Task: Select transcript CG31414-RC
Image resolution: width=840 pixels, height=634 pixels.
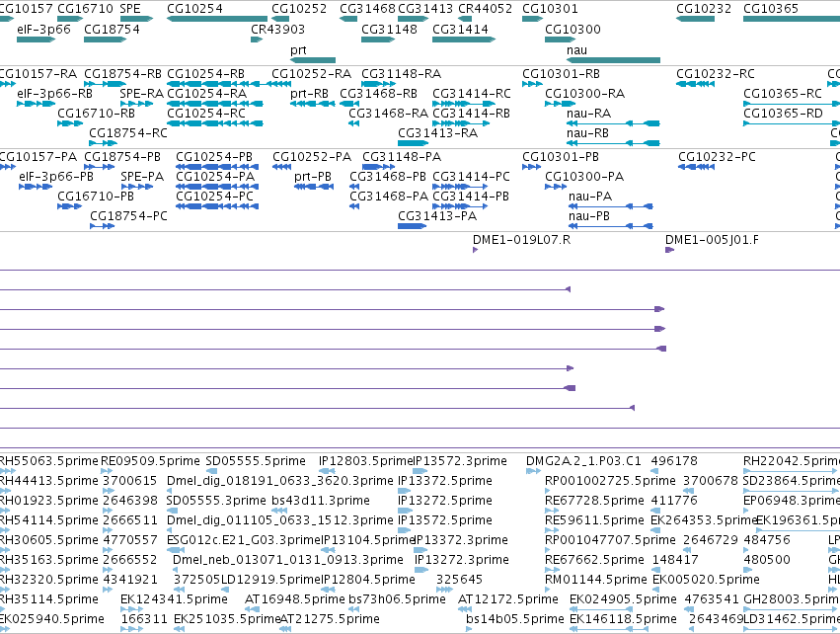Action: (464, 104)
